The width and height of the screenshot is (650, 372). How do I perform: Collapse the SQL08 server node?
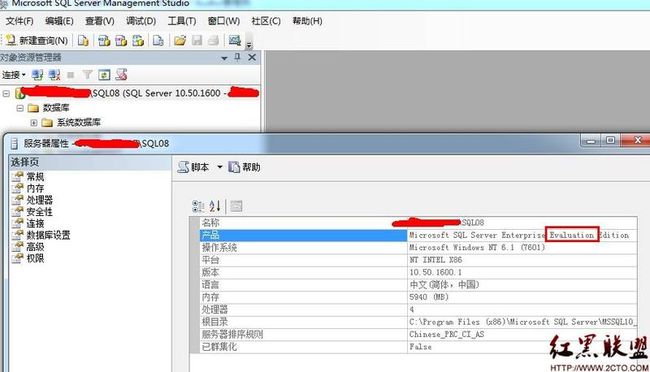6,93
